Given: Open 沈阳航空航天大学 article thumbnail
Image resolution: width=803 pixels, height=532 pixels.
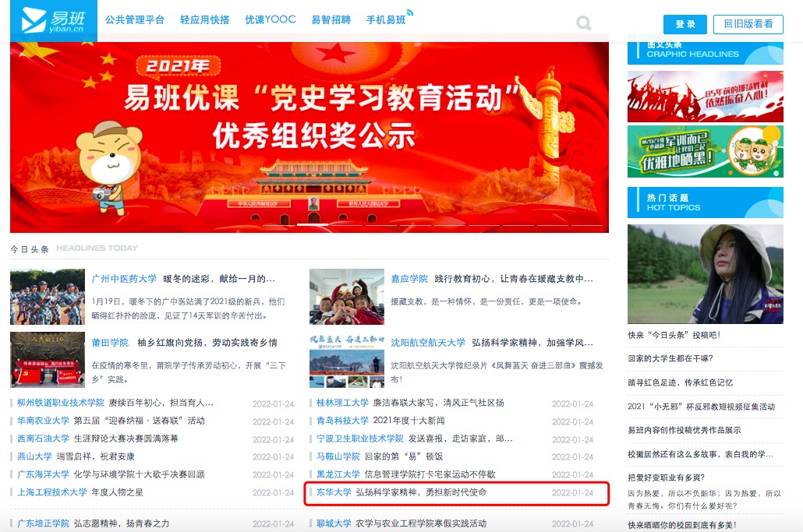Looking at the screenshot, I should point(346,360).
